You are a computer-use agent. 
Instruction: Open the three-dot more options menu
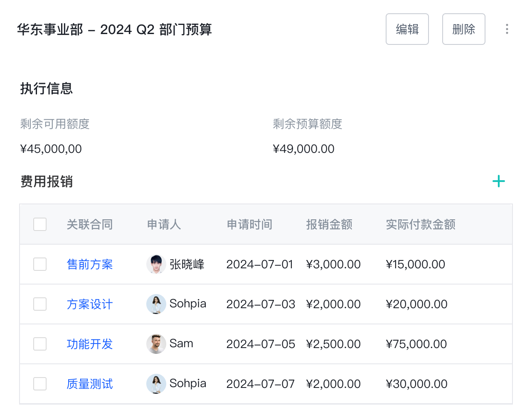[x=507, y=29]
